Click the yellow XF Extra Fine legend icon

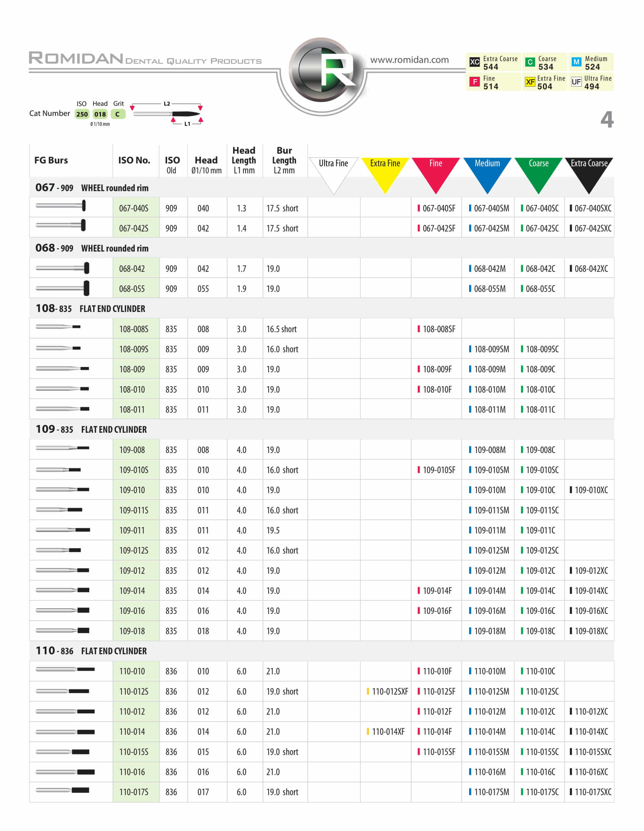click(x=530, y=81)
